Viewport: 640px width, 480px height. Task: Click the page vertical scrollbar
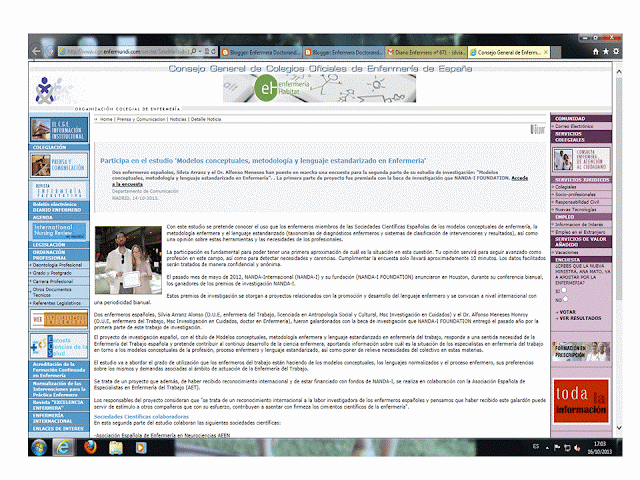click(619, 249)
